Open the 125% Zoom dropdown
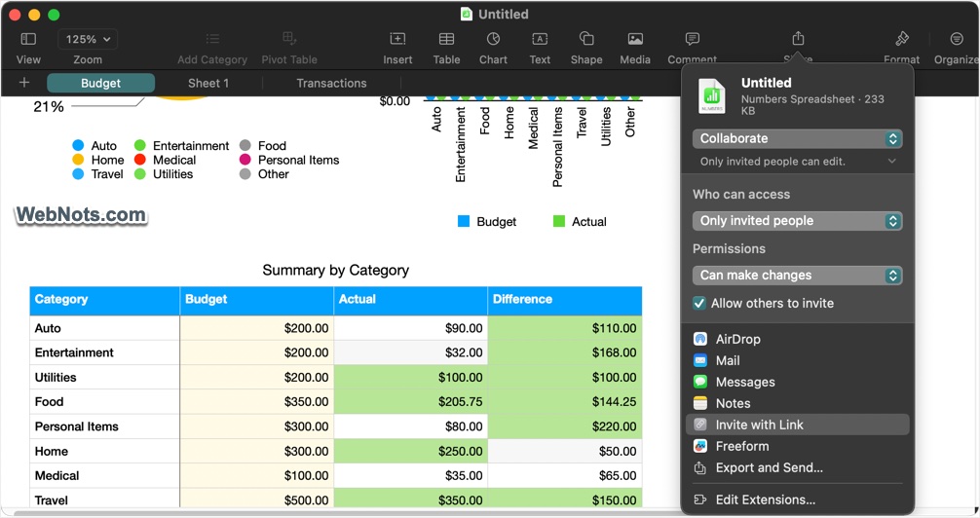980x518 pixels. [88, 39]
